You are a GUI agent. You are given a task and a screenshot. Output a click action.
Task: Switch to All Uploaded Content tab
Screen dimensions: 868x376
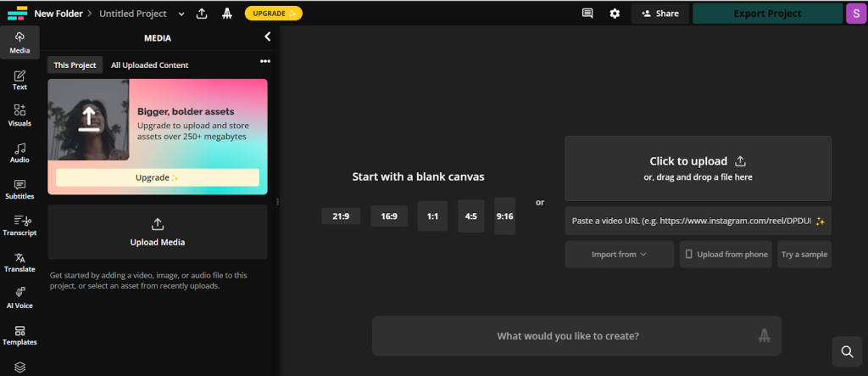click(149, 65)
